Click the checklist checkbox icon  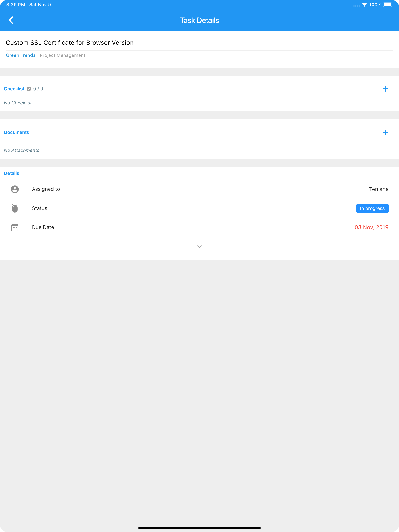click(x=29, y=89)
